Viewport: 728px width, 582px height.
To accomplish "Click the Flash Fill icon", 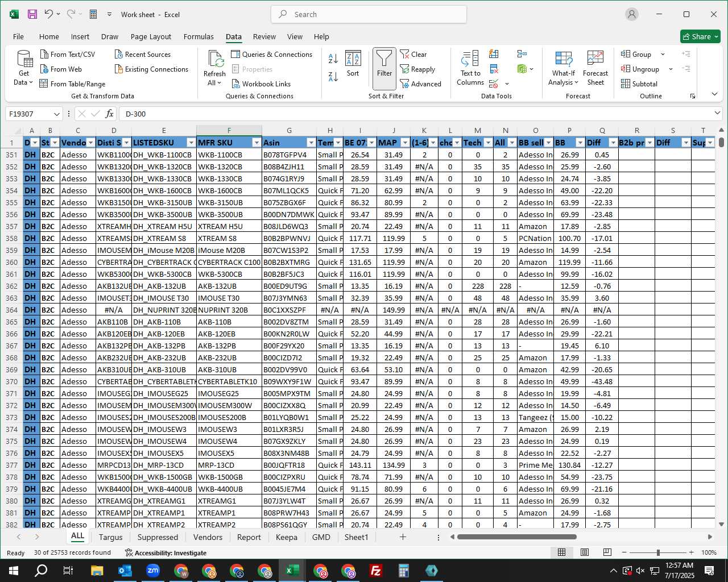I will (494, 54).
